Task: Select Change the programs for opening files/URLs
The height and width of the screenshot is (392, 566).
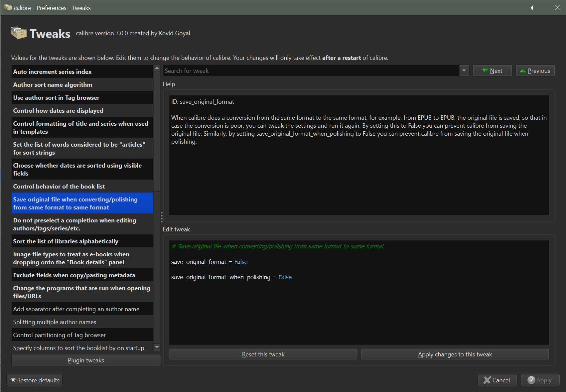Action: pos(82,292)
